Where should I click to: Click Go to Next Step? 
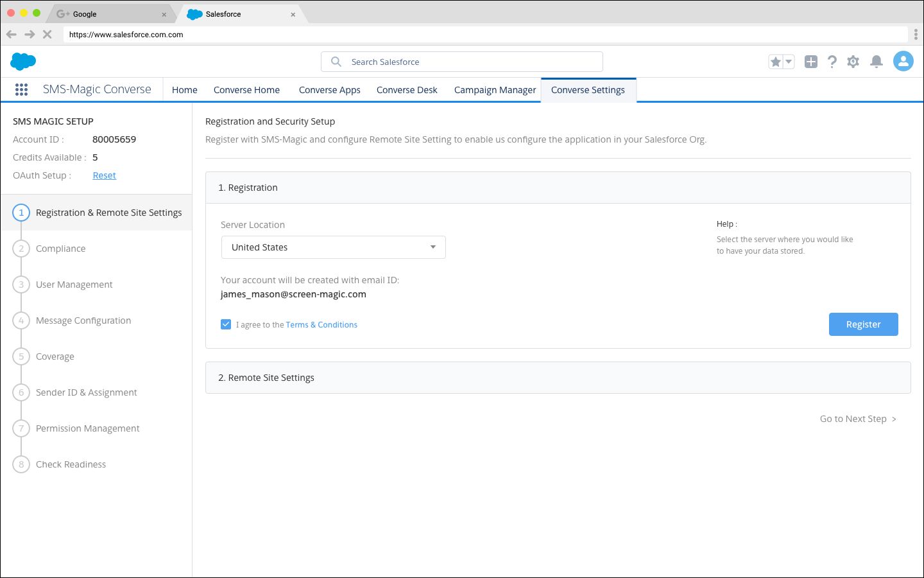(859, 419)
